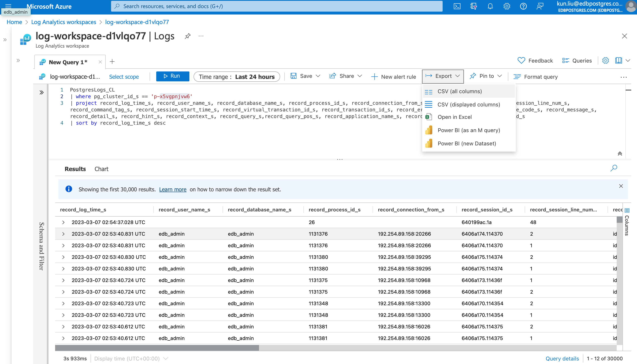Image resolution: width=637 pixels, height=364 pixels.
Task: Open the Save dropdown
Action: point(305,76)
